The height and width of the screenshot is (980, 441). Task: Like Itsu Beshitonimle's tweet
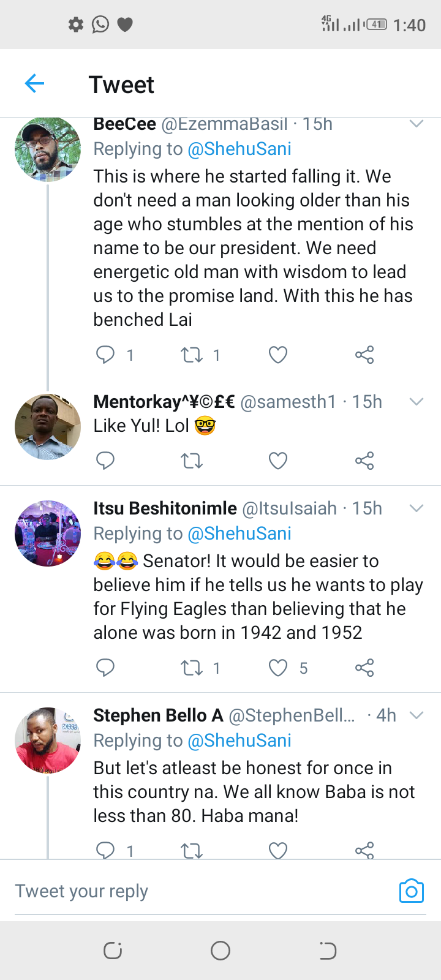click(x=278, y=668)
